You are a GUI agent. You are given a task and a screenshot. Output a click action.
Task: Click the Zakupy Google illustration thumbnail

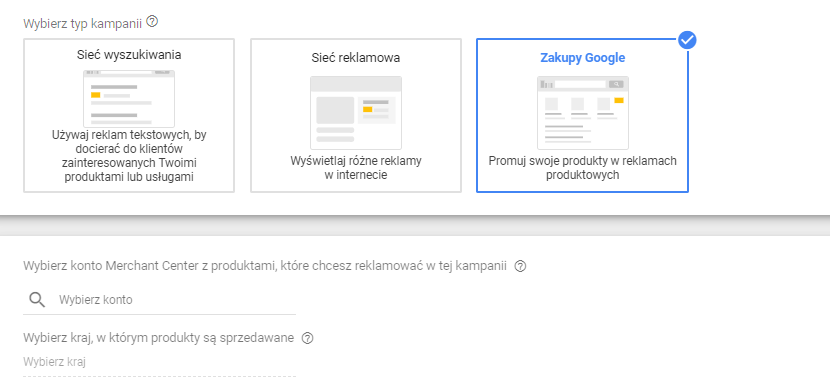583,113
